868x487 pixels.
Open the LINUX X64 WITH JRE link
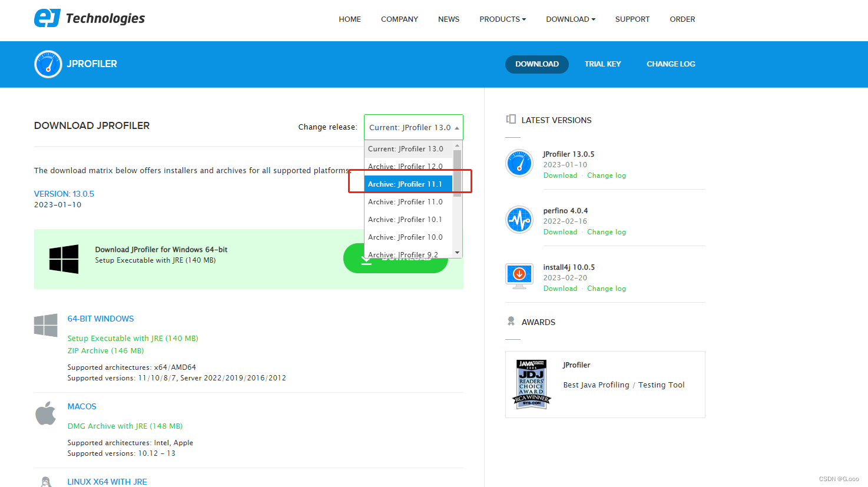click(x=107, y=482)
